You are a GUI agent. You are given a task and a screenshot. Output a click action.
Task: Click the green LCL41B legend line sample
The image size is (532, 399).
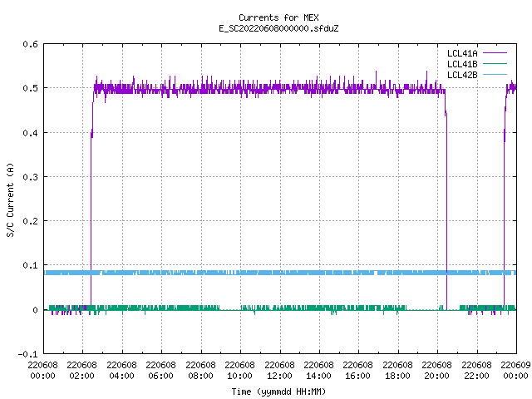pyautogui.click(x=495, y=64)
